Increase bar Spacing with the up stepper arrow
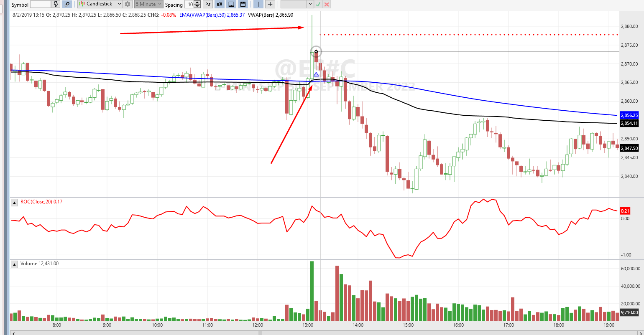Screen dimensions: 644x335 click(x=196, y=3)
